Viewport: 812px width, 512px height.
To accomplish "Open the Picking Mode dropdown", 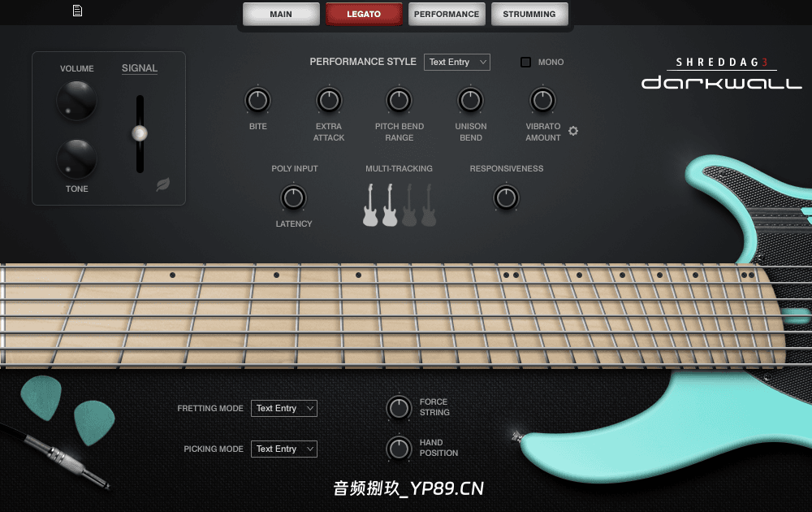I will (283, 449).
